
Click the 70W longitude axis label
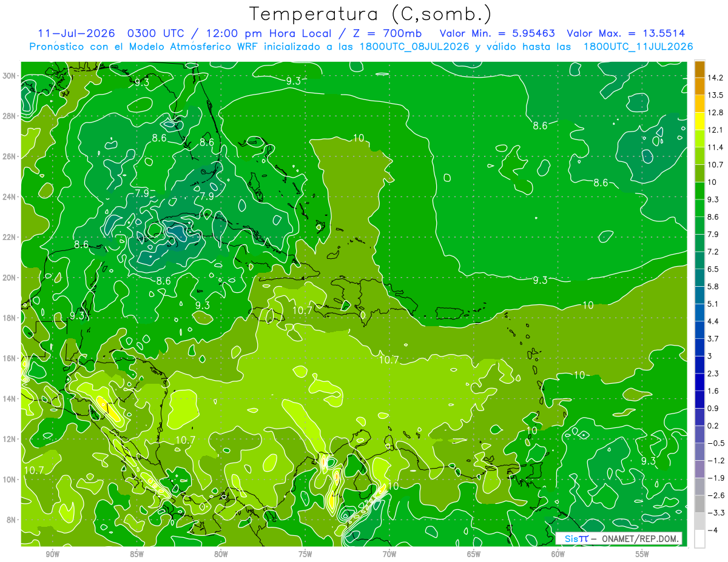coord(389,554)
